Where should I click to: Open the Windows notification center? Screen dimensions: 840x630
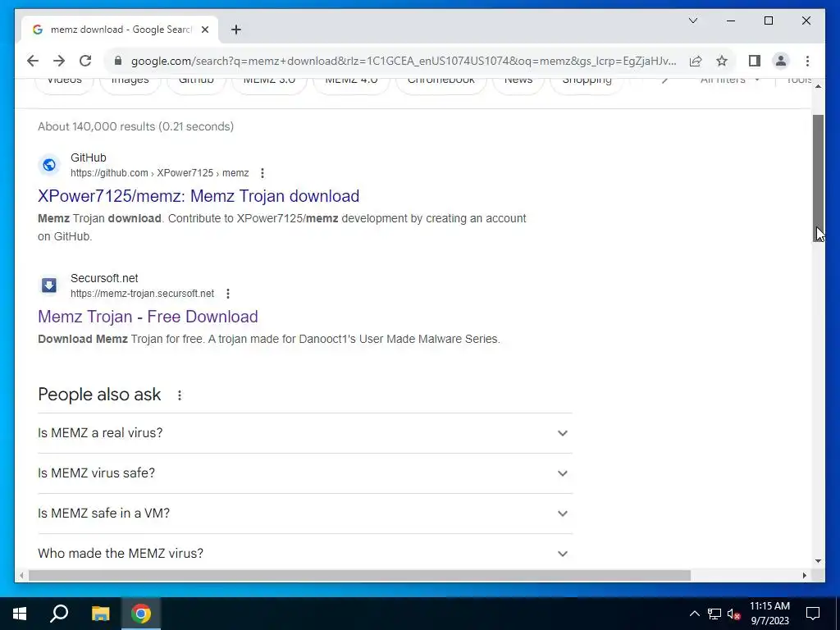813,614
